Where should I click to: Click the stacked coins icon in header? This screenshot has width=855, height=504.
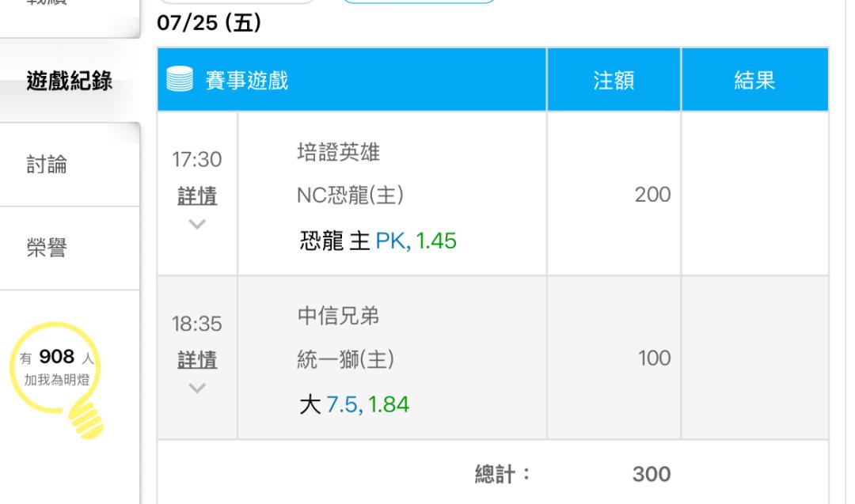click(x=180, y=79)
